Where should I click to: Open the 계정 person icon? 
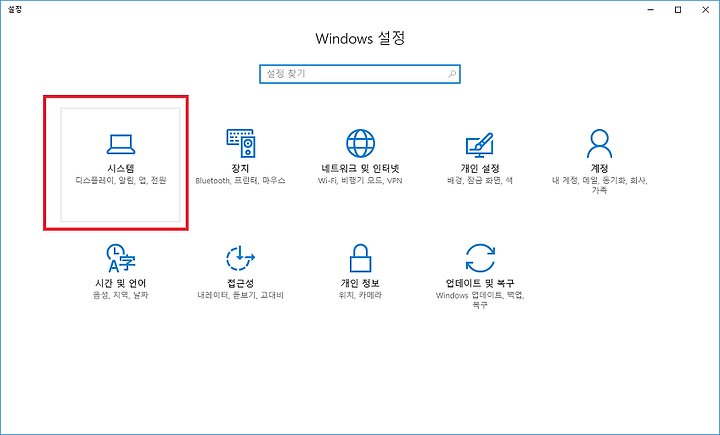click(x=599, y=143)
